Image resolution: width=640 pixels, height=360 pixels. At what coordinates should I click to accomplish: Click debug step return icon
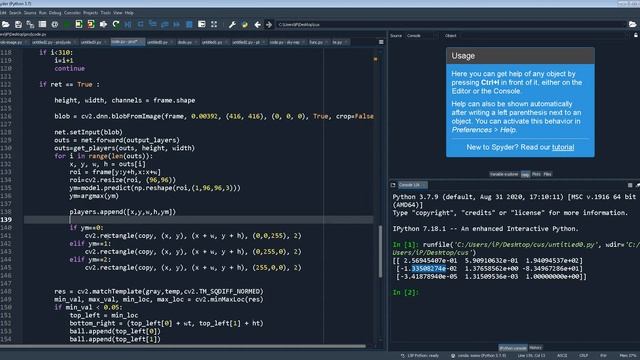click(x=165, y=24)
